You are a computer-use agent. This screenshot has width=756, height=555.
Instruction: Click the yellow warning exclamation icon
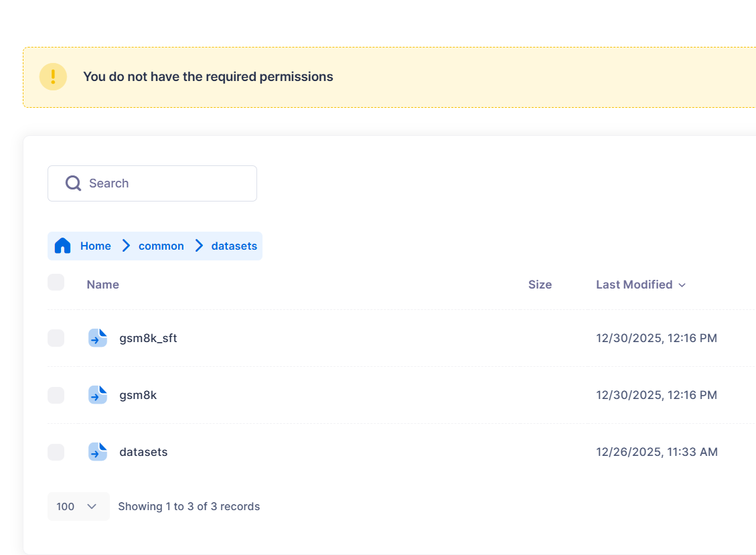point(53,77)
